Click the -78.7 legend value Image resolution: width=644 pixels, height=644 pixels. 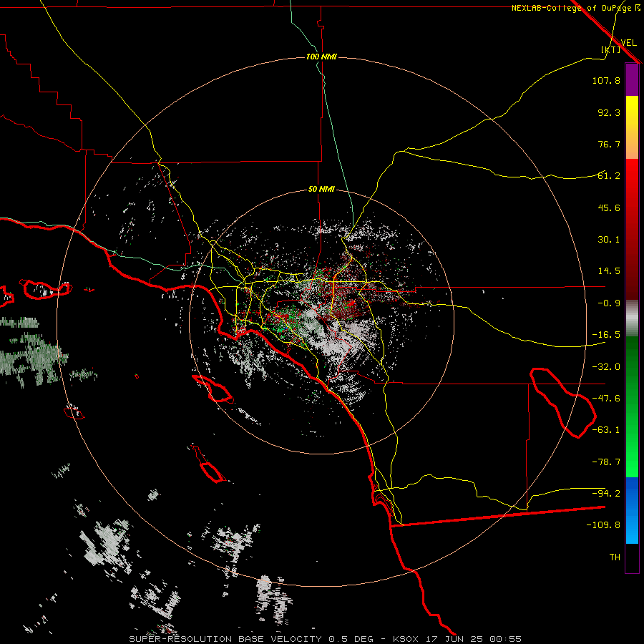point(606,462)
